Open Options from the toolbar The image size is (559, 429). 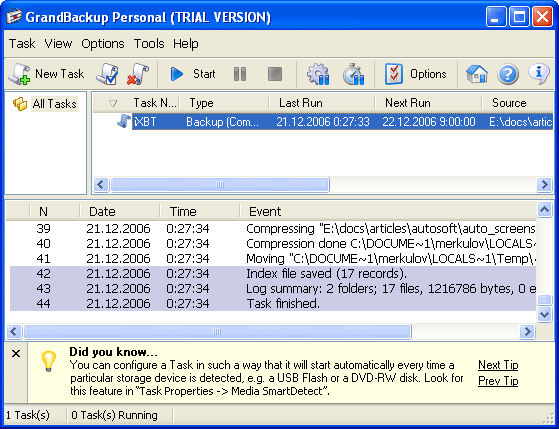(x=416, y=74)
